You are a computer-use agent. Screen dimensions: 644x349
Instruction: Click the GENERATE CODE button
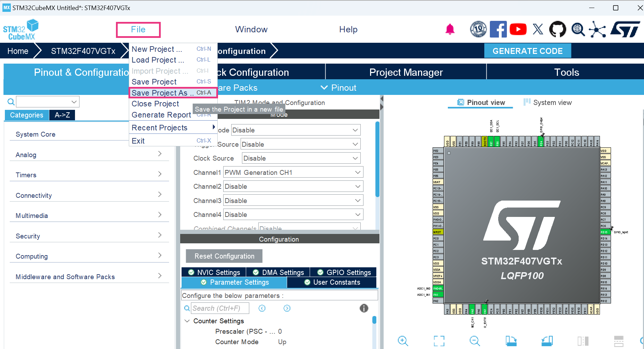(527, 51)
